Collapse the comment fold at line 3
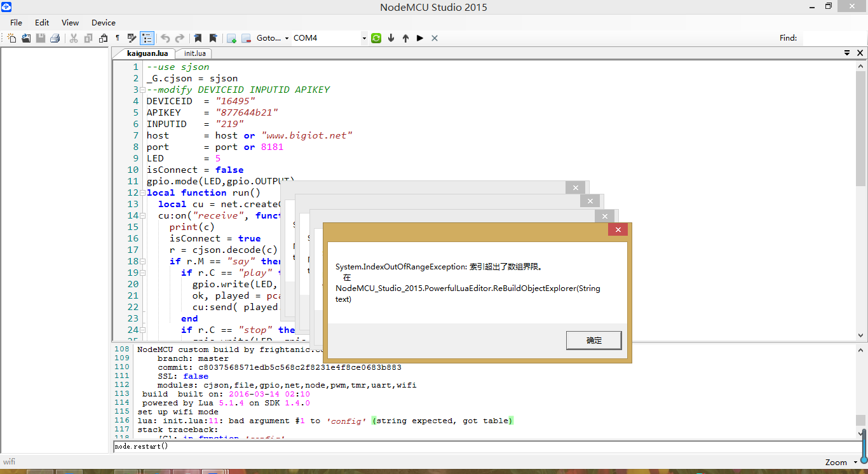 (x=143, y=90)
